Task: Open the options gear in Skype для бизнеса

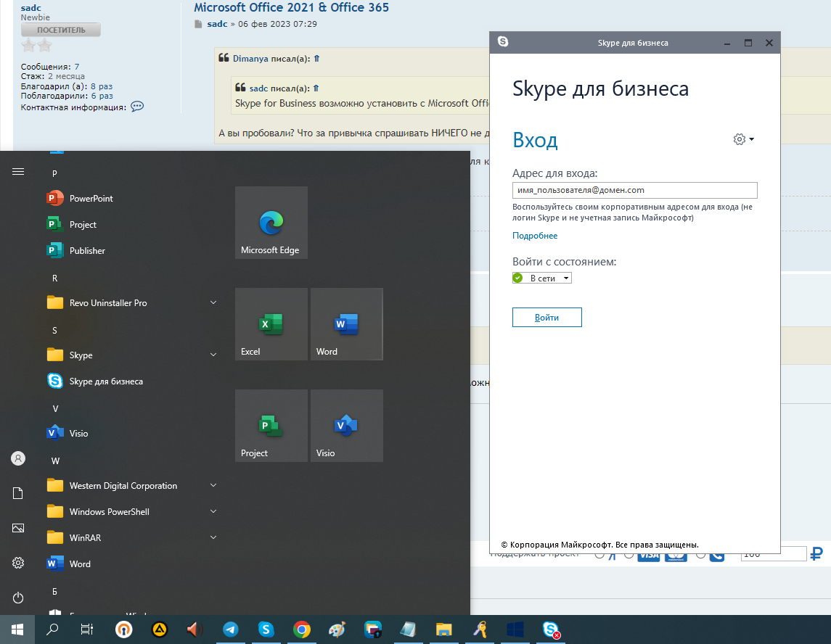Action: (x=740, y=139)
